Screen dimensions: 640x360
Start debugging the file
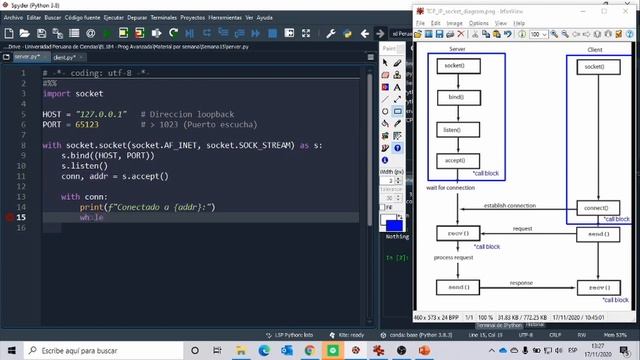(189, 33)
